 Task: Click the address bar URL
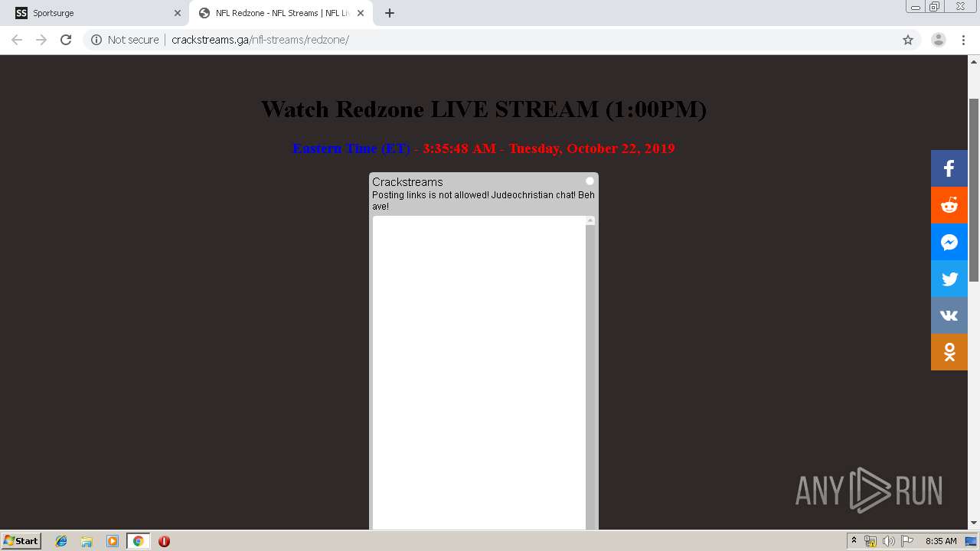[260, 40]
